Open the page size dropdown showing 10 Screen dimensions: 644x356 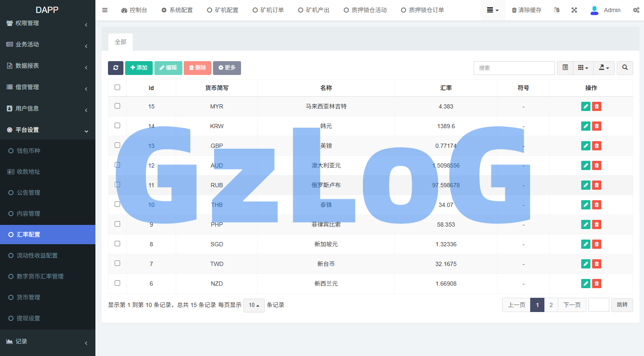(x=254, y=305)
